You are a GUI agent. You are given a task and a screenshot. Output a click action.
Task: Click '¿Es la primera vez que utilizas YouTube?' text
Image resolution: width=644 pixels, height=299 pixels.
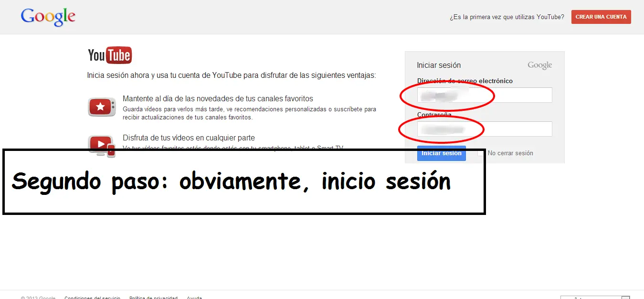507,17
